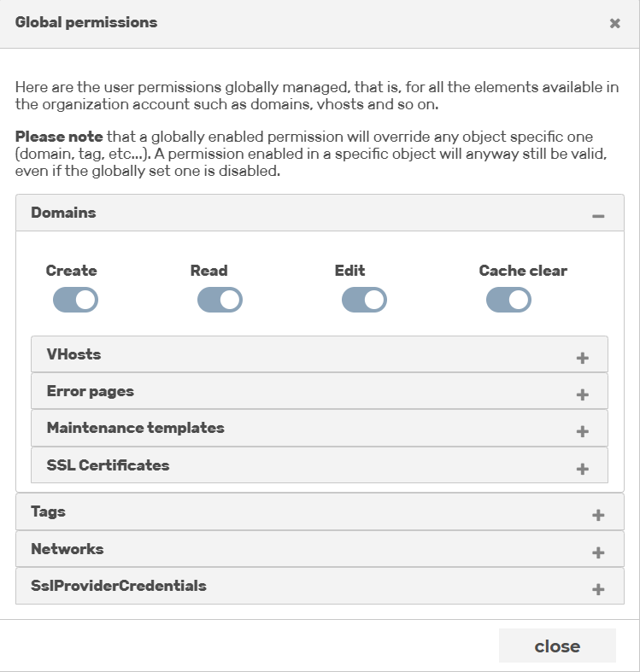
Task: Collapse Domains using the minus icon
Action: tap(598, 215)
